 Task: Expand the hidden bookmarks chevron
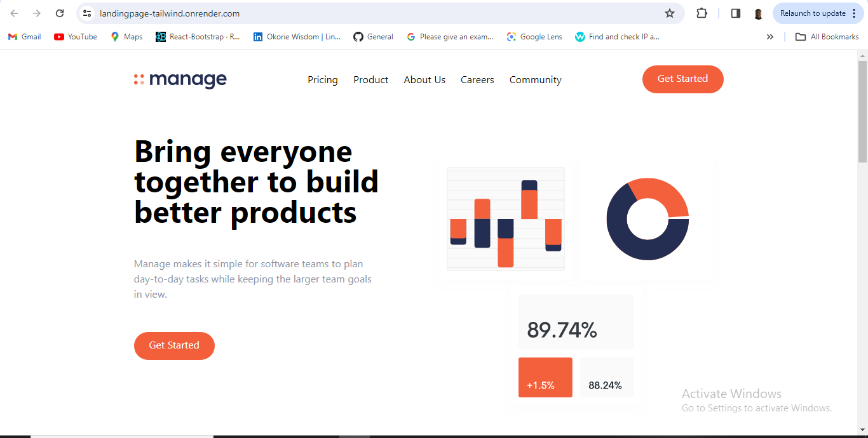pyautogui.click(x=770, y=37)
